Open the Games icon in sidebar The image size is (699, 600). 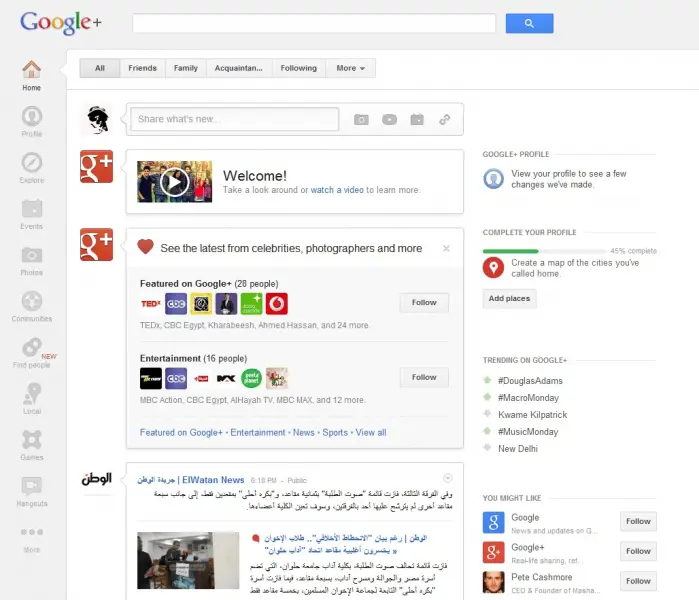coord(32,440)
